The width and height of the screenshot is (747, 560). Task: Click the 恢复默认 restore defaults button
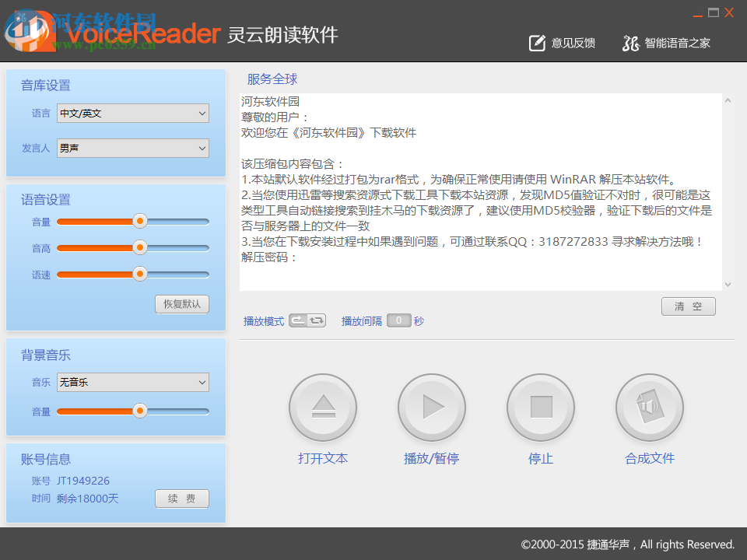click(x=182, y=304)
